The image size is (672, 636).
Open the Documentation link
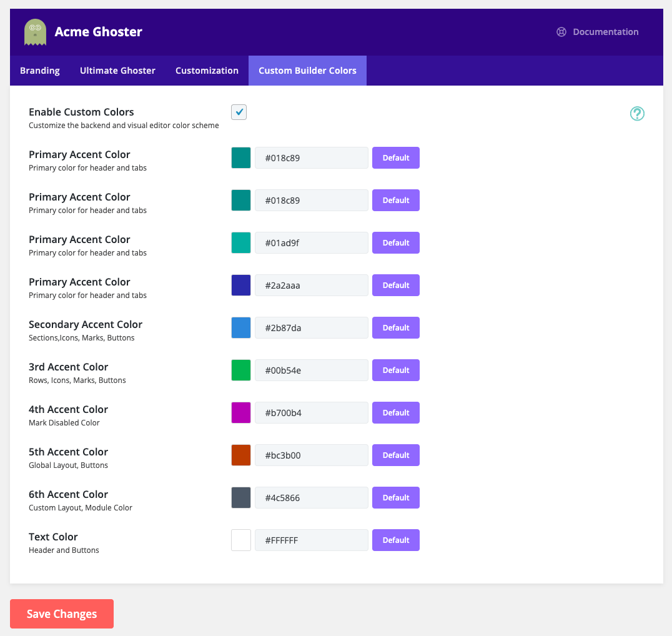598,32
